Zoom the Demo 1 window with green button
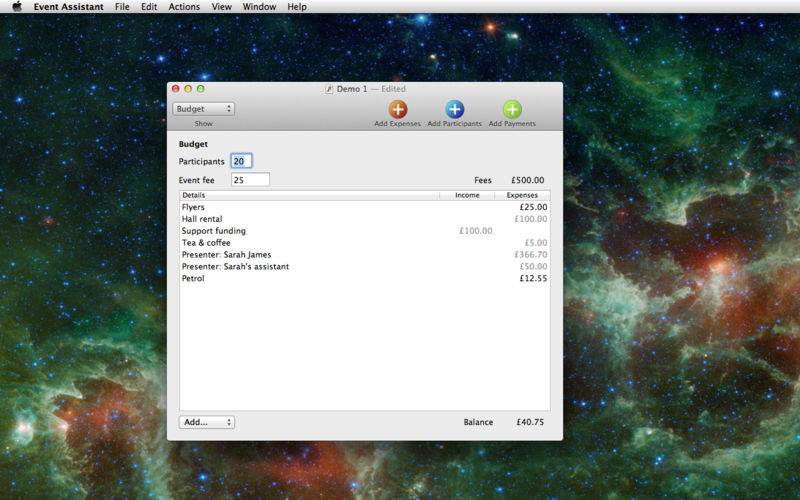The width and height of the screenshot is (800, 500). coord(201,89)
